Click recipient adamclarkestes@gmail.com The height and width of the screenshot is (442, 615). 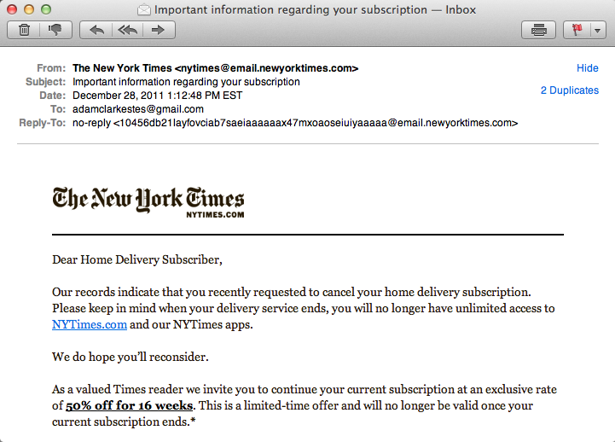(x=138, y=109)
